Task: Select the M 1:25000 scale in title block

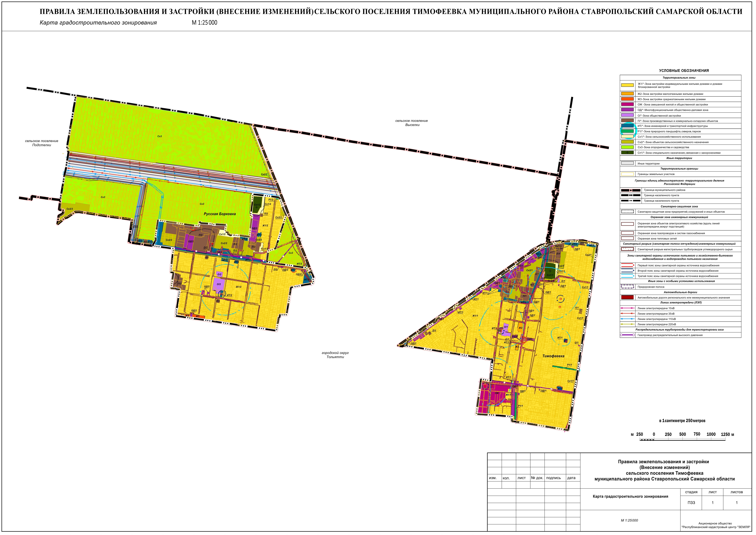Action: pyautogui.click(x=629, y=520)
